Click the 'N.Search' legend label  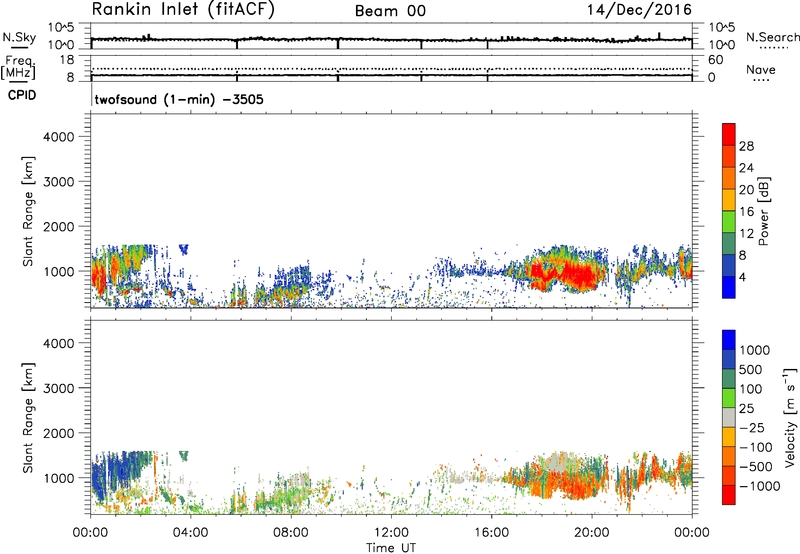pyautogui.click(x=772, y=37)
